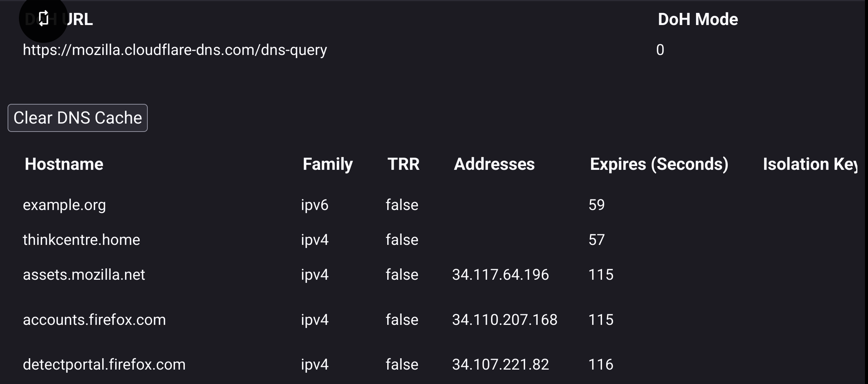Select the detectportal.firefox.com hostname entry
The height and width of the screenshot is (384, 868).
[104, 365]
